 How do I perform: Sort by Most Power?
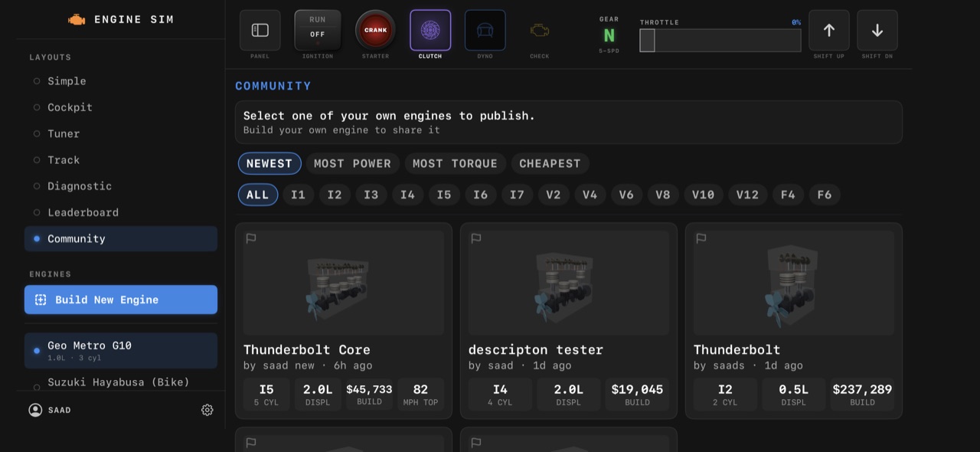click(352, 163)
